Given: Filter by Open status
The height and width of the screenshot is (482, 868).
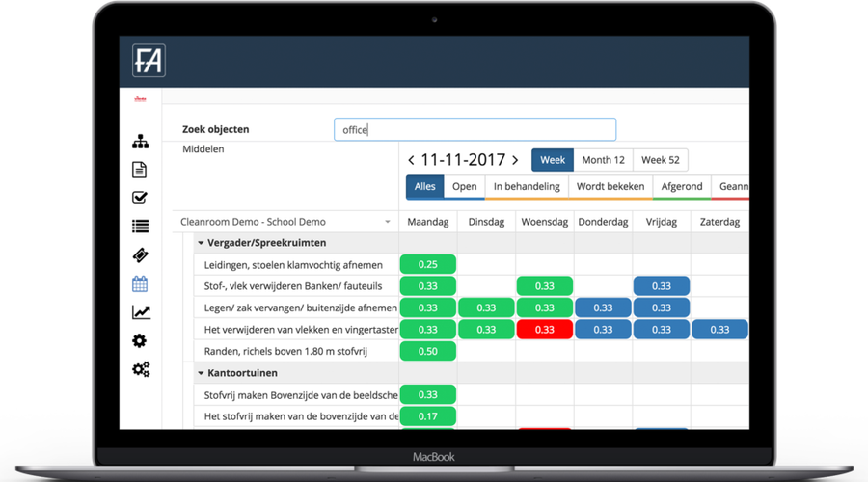Looking at the screenshot, I should point(465,186).
